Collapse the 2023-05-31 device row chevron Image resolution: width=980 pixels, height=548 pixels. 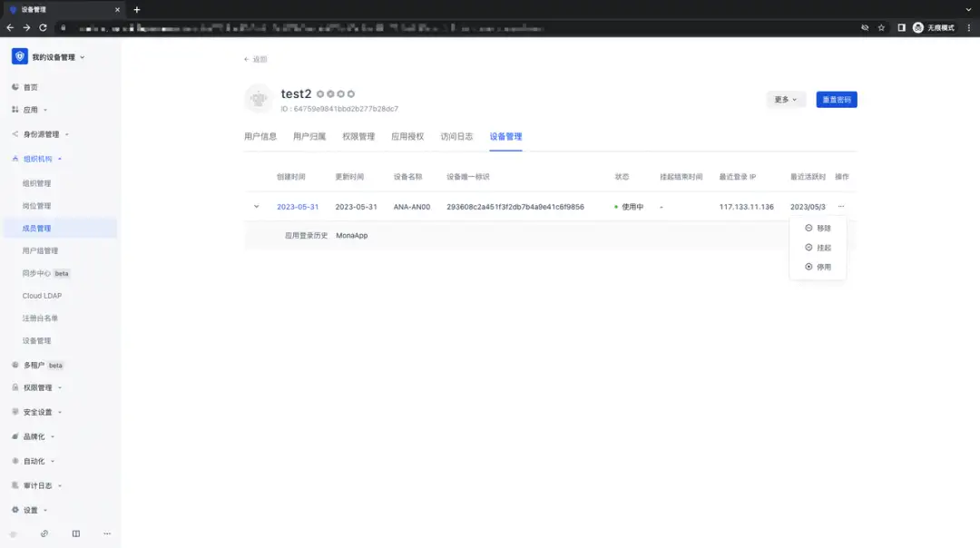click(x=256, y=206)
